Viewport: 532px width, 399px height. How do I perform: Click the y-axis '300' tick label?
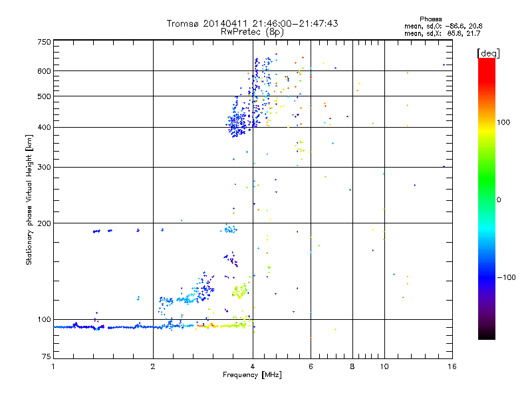tap(45, 167)
